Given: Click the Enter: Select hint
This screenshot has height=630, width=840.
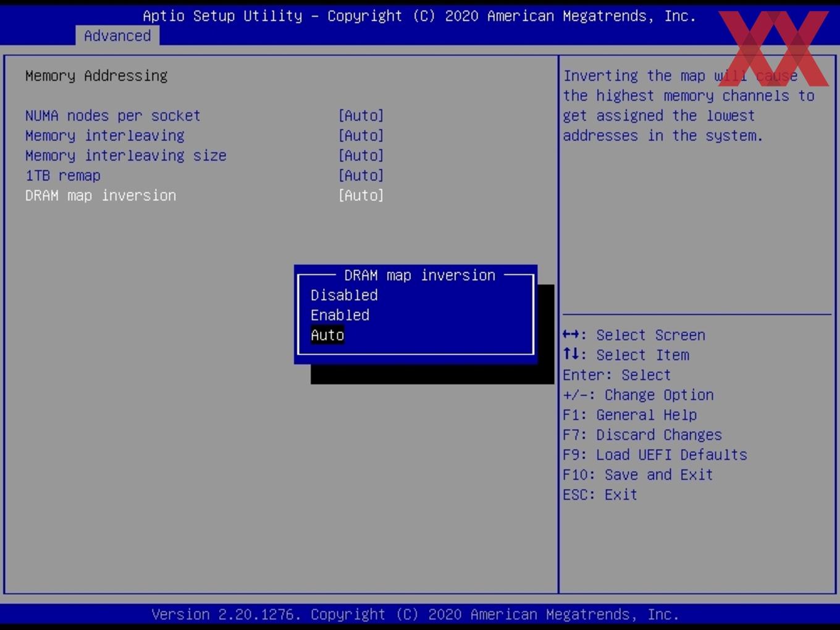Looking at the screenshot, I should point(616,375).
